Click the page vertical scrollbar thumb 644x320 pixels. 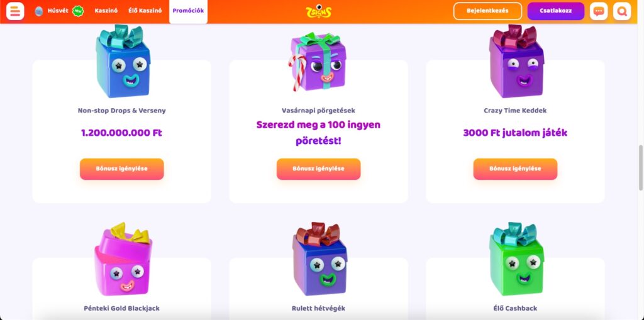[x=640, y=168]
